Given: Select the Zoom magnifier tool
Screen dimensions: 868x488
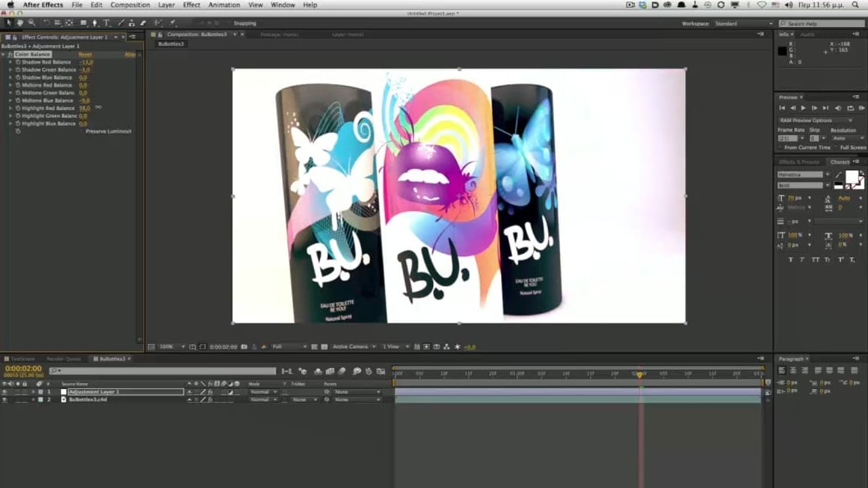Looking at the screenshot, I should (31, 23).
